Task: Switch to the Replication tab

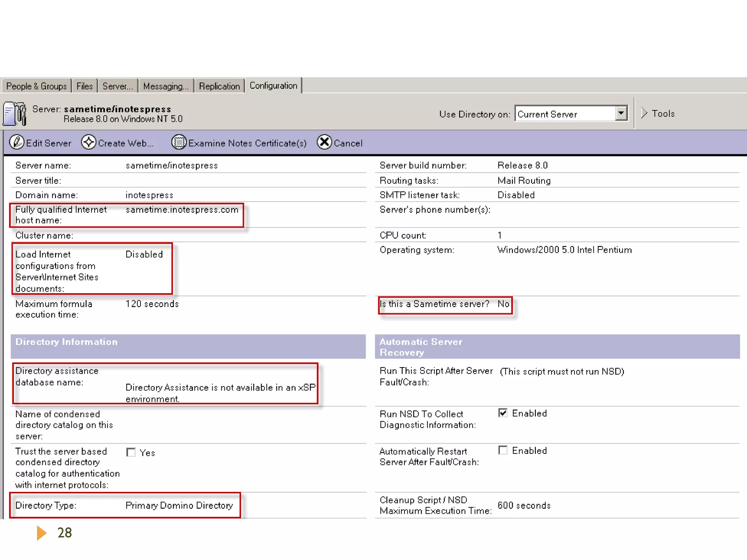Action: (x=219, y=86)
